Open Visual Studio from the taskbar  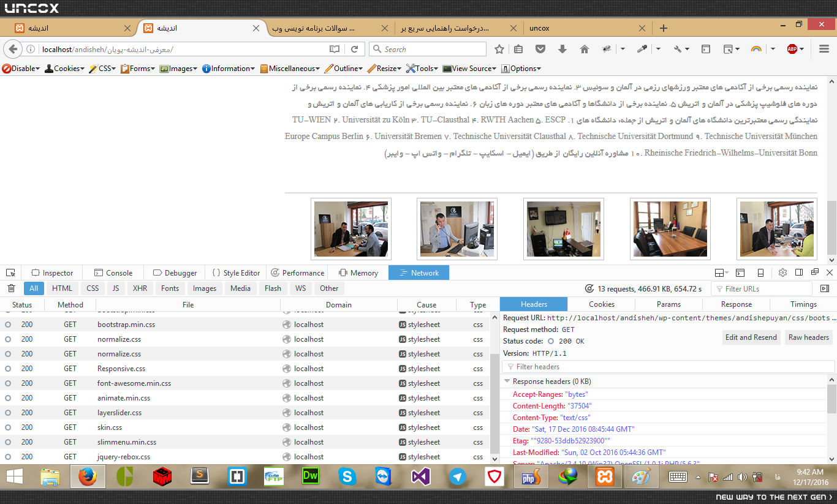(x=421, y=476)
